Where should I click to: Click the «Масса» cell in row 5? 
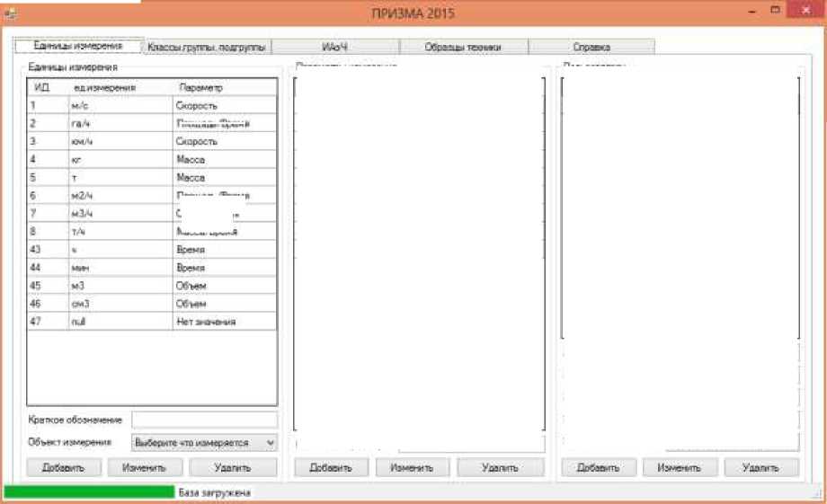click(x=225, y=177)
